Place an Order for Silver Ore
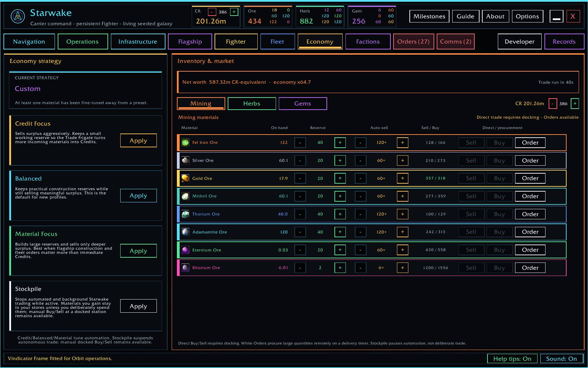 pos(530,160)
